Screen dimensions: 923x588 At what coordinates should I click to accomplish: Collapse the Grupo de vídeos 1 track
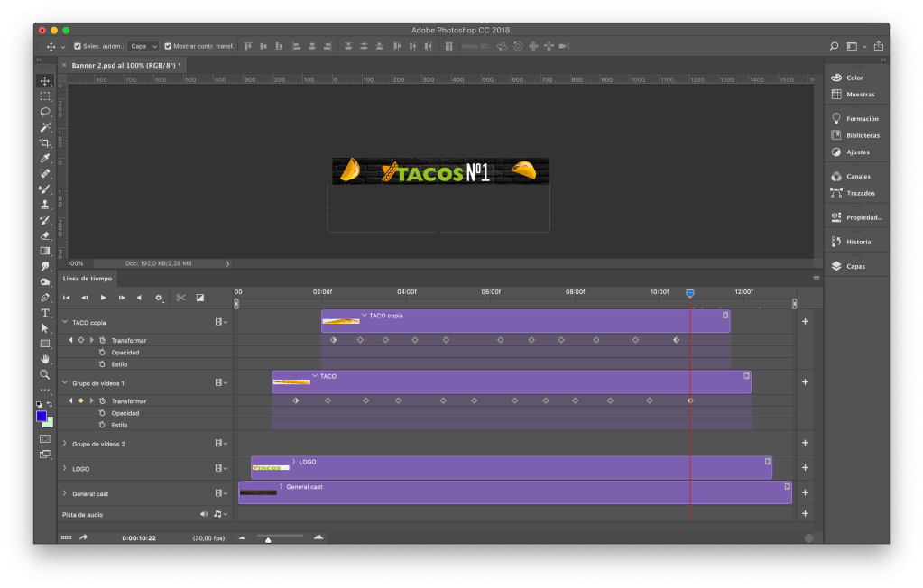click(x=65, y=382)
